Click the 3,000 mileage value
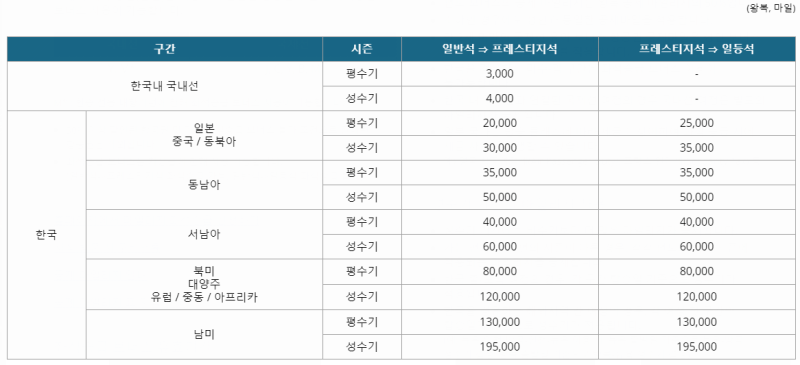 [x=499, y=74]
